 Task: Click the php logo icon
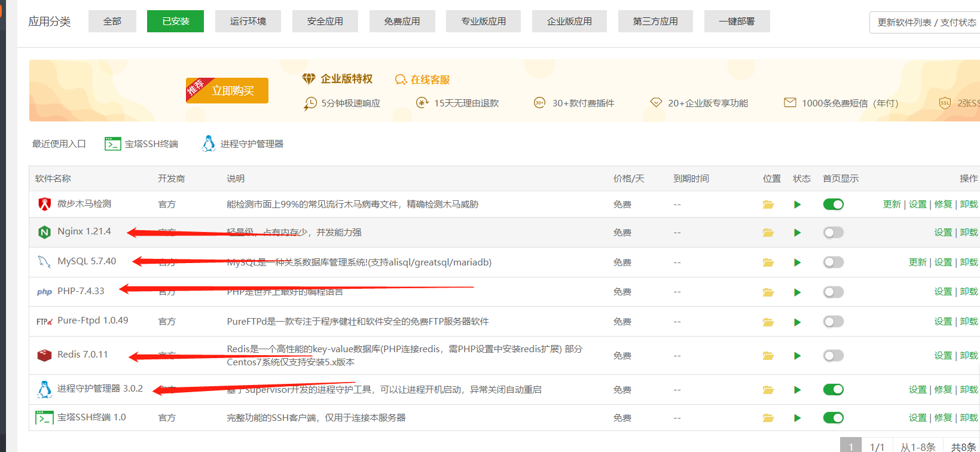44,292
